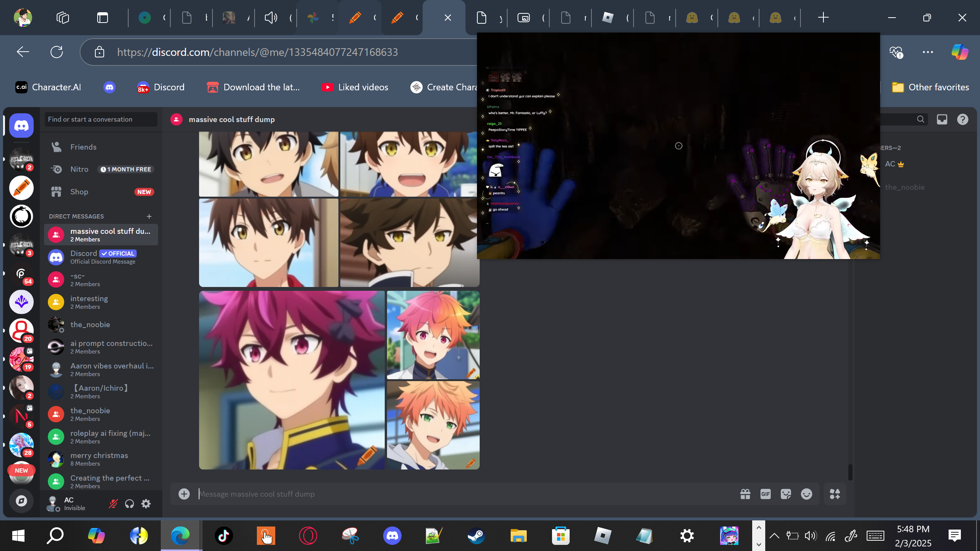Toggle Wi-Fi network icon in tray
Screen dimensions: 980x551
click(831, 536)
